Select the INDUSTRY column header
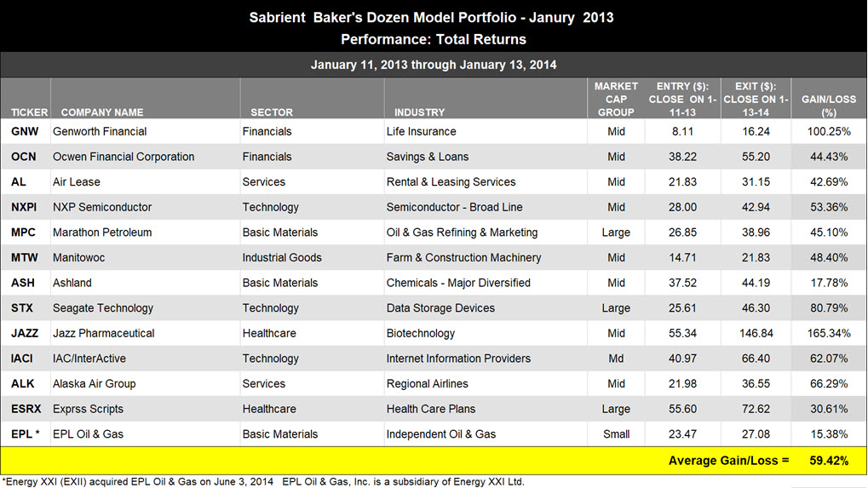 point(419,112)
